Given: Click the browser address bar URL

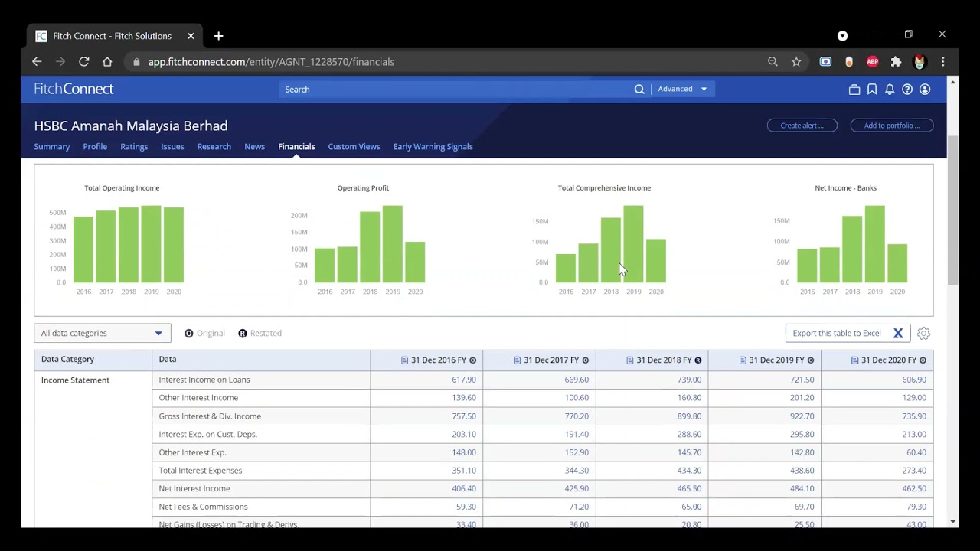Looking at the screenshot, I should (x=271, y=62).
